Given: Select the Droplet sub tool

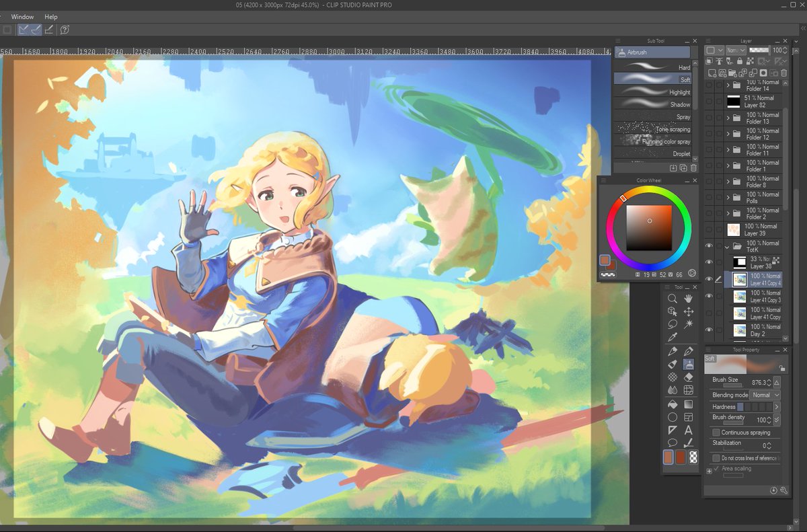Looking at the screenshot, I should [x=652, y=154].
